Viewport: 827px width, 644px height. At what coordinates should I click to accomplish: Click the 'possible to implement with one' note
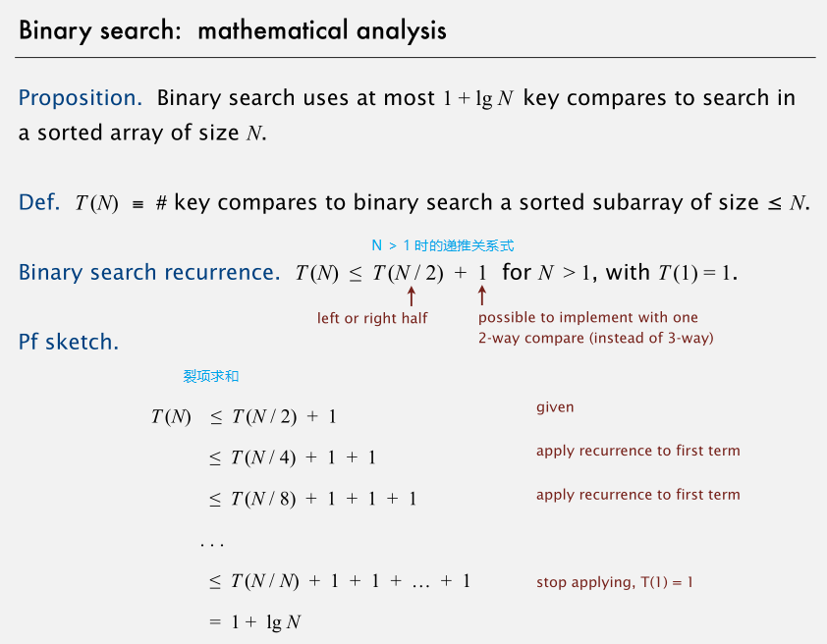click(588, 317)
